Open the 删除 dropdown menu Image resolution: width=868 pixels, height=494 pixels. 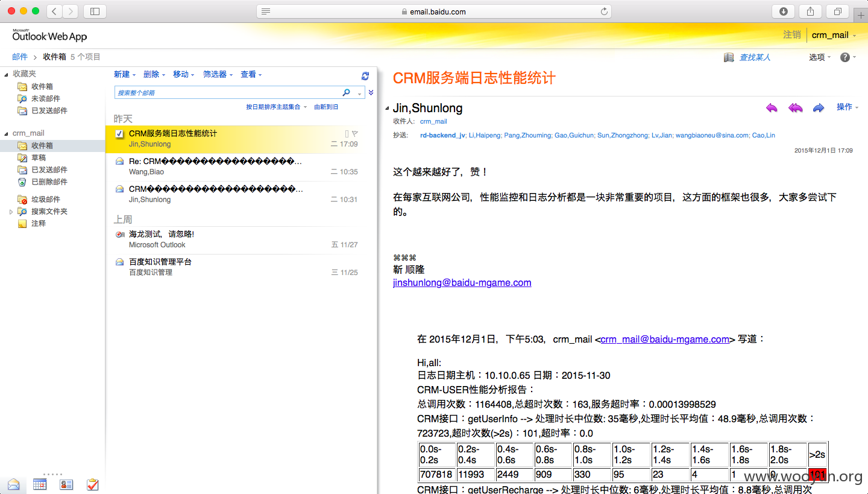click(x=154, y=74)
